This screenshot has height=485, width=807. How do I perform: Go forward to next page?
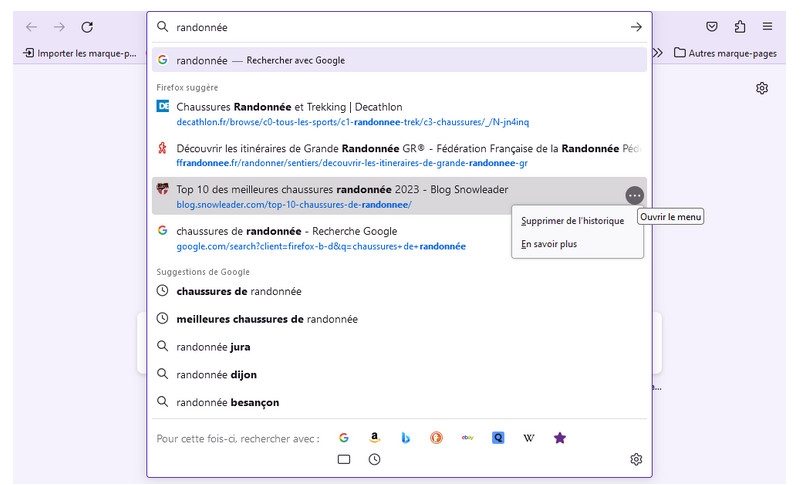[60, 27]
